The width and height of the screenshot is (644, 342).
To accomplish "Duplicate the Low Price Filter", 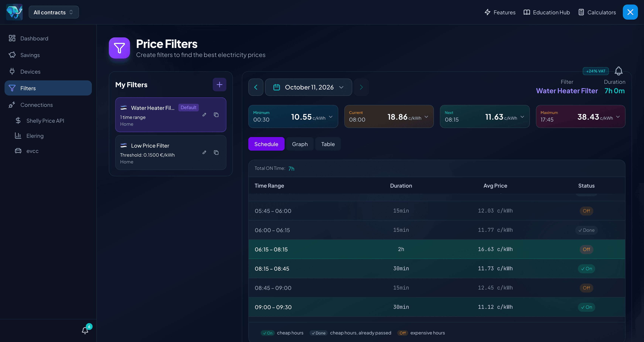I will tap(216, 152).
